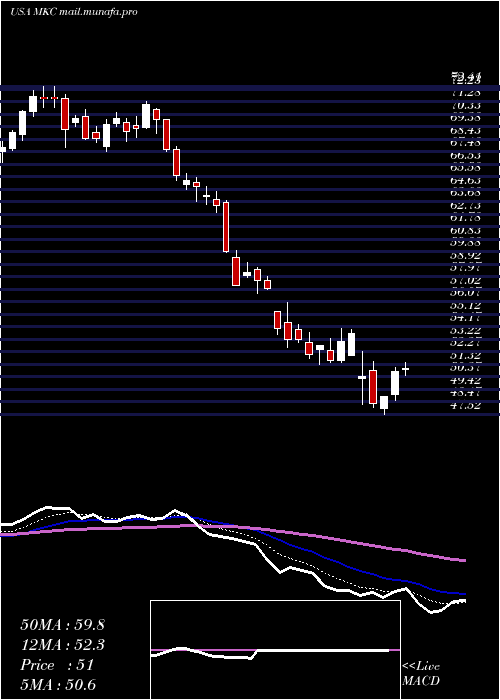Click the 62.73 price axis label
Viewport: 500px width, 700px height.
click(x=467, y=206)
